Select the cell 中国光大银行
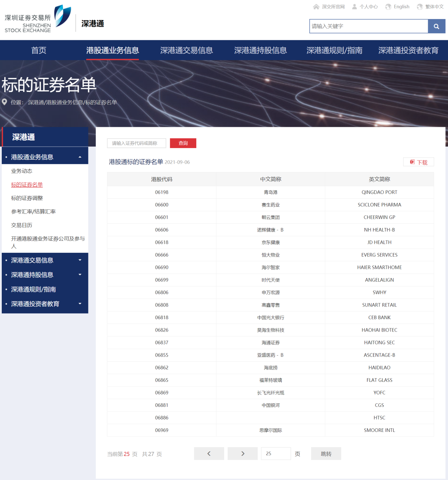The width and height of the screenshot is (448, 480). coord(270,318)
